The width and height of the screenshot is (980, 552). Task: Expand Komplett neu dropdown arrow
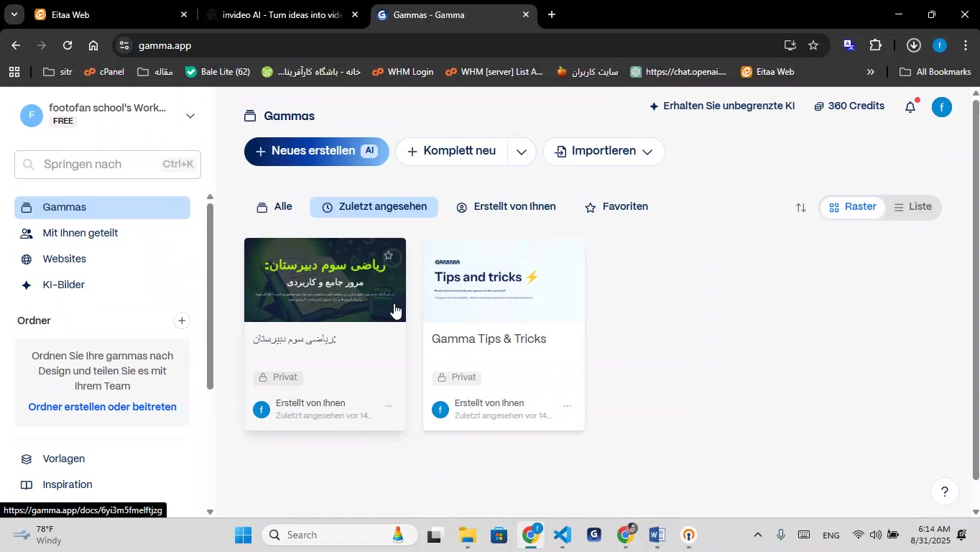click(522, 152)
